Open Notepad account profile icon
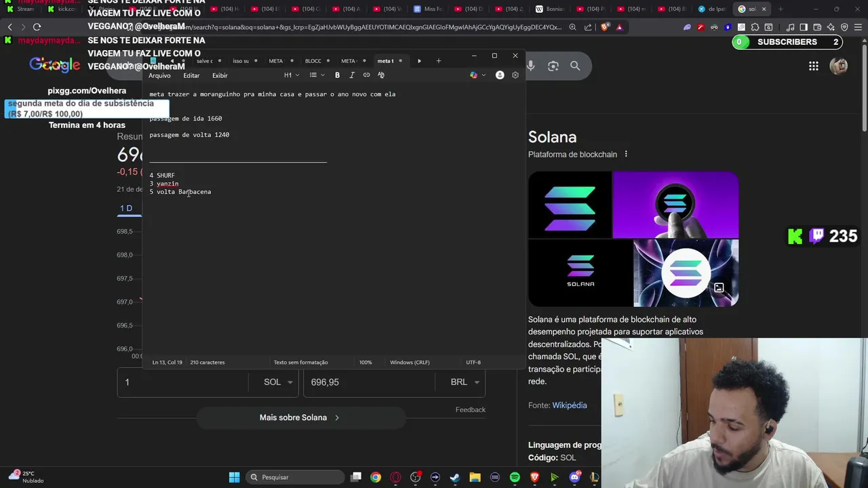The width and height of the screenshot is (868, 488). tap(500, 75)
